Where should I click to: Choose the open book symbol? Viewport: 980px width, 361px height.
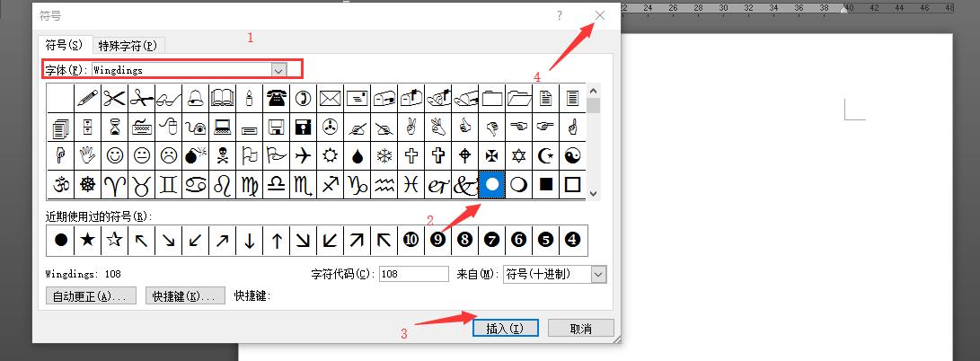point(223,98)
